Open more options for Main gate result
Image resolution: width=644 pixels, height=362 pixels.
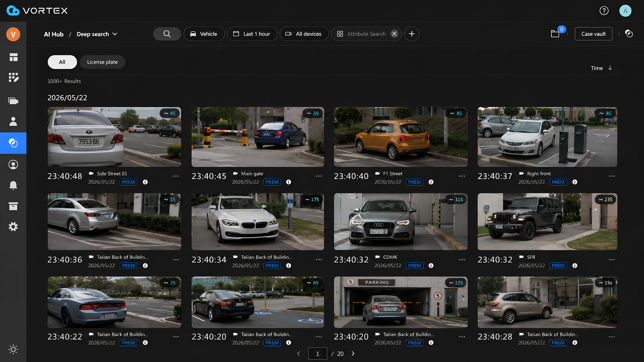pos(319,176)
